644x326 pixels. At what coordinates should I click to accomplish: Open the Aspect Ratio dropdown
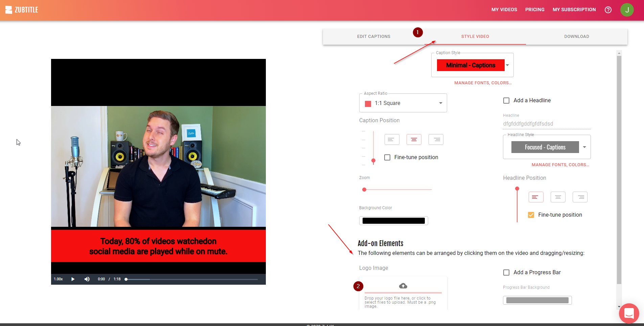pyautogui.click(x=403, y=103)
